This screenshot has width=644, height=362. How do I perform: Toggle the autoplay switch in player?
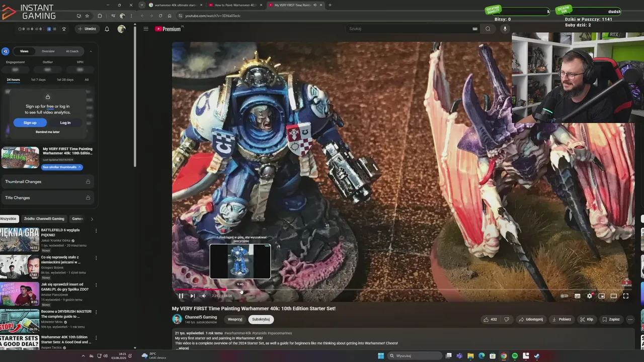click(565, 296)
